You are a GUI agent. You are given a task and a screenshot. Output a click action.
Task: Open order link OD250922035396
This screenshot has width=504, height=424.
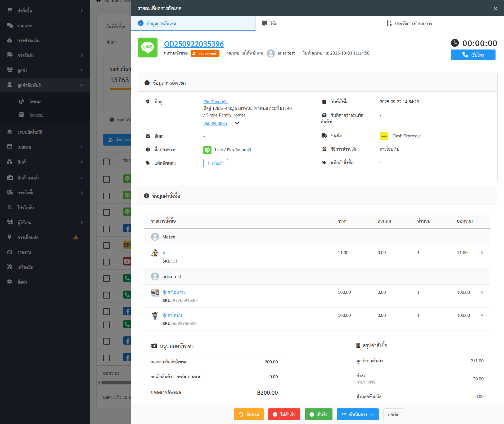coord(194,44)
